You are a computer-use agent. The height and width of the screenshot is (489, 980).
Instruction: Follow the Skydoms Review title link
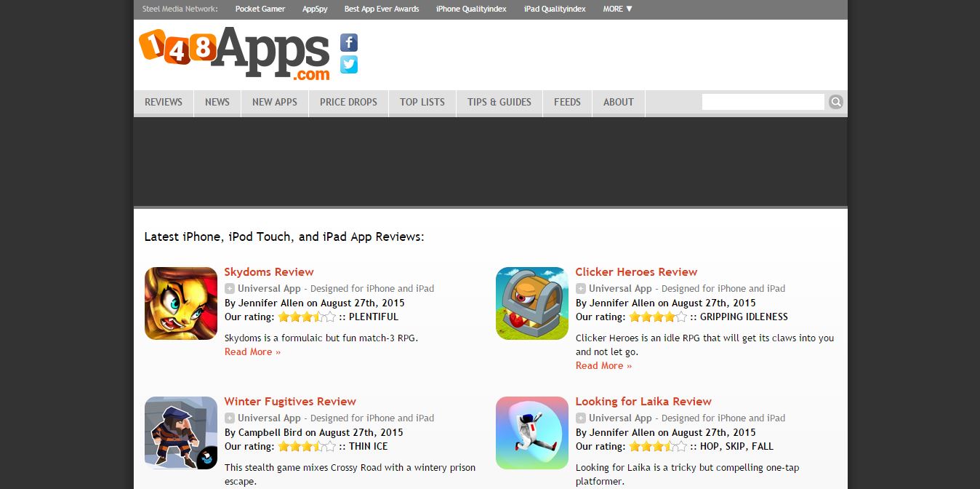click(x=269, y=272)
